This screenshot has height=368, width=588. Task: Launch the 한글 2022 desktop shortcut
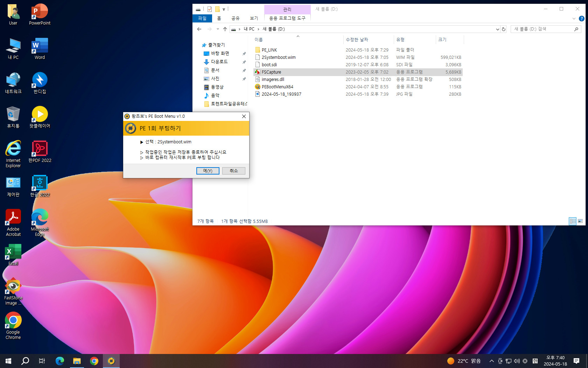40,186
